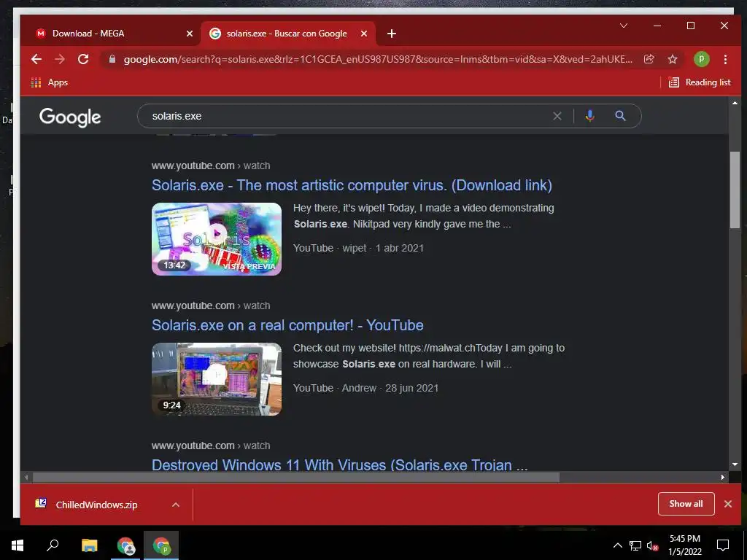Viewport: 747px width, 560px height.
Task: Open a new browser tab
Action: tap(391, 34)
